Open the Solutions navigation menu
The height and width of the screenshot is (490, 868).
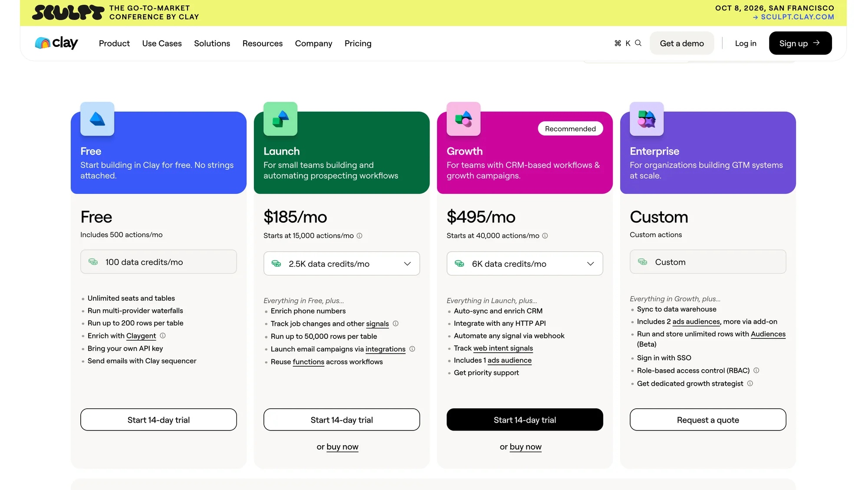pos(212,43)
